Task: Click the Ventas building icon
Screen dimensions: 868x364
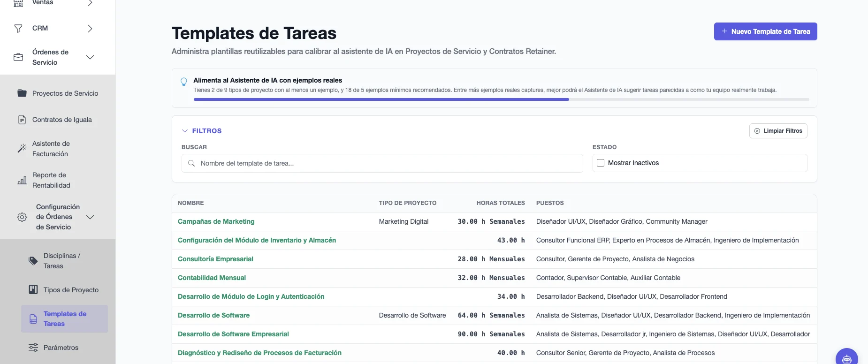Action: click(18, 3)
